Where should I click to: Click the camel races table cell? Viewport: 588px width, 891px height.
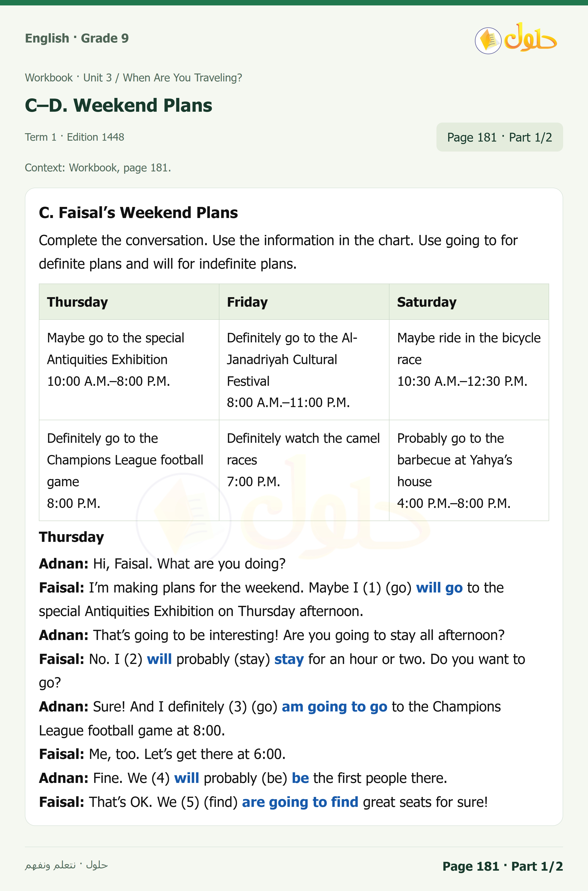click(x=304, y=470)
